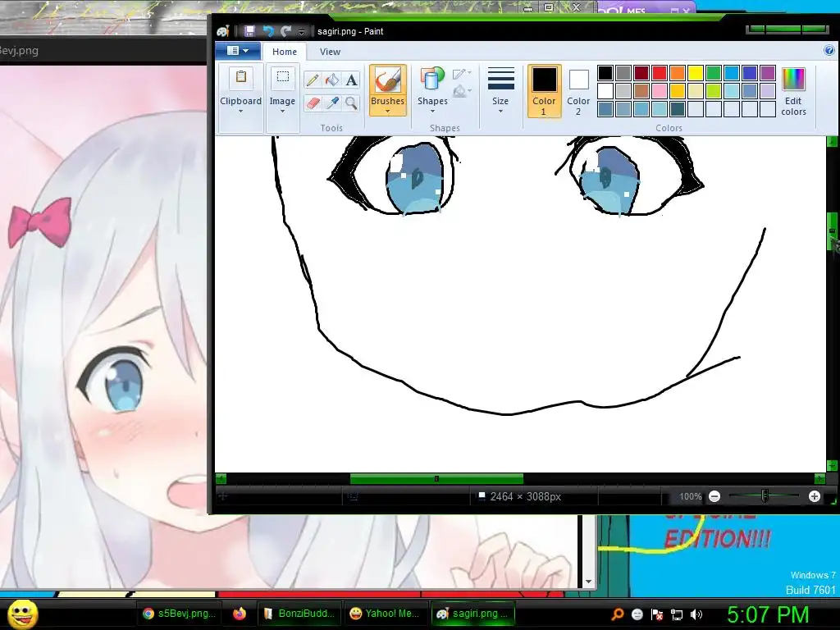Click the sagiri.png - Paint window title
Viewport: 840px width, 630px height.
coord(350,31)
